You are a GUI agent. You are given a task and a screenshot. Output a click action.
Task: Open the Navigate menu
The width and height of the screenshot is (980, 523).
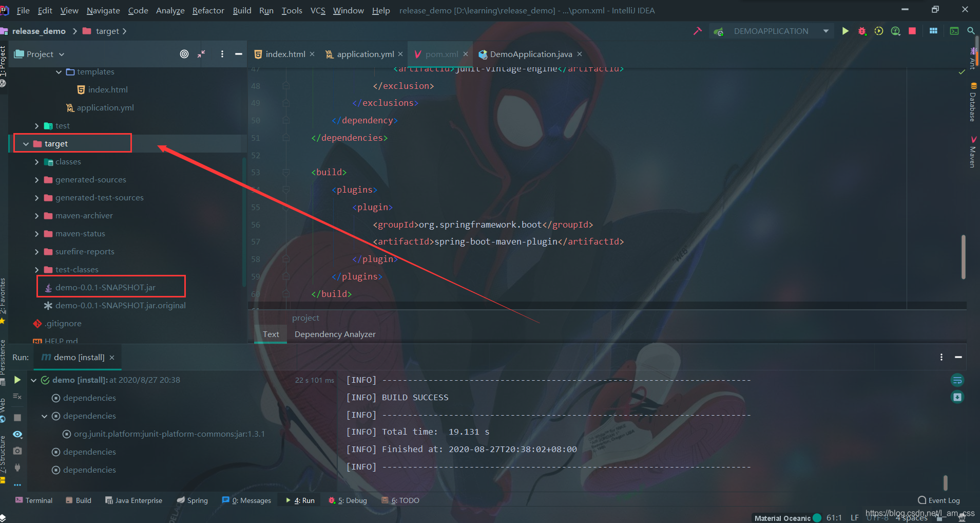[103, 10]
